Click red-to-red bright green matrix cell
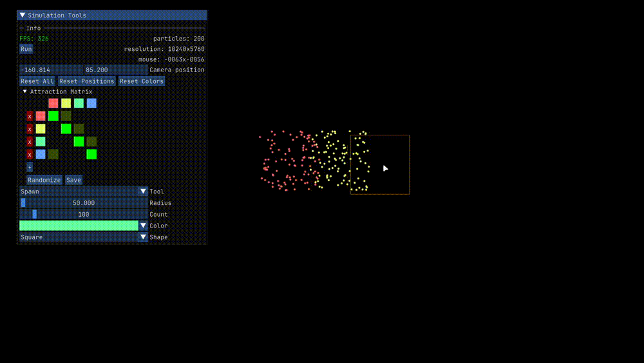This screenshot has height=363, width=644. click(x=53, y=116)
